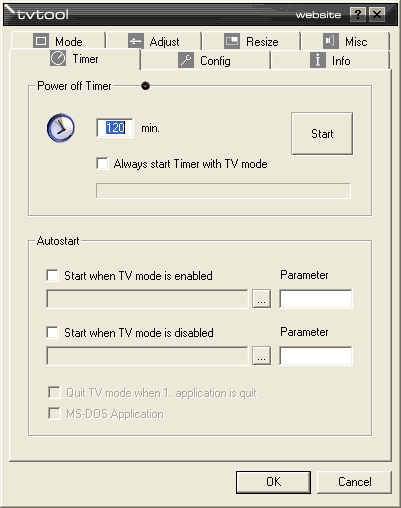Browse for the TV mode disabled application
Image resolution: width=401 pixels, height=508 pixels.
click(261, 356)
